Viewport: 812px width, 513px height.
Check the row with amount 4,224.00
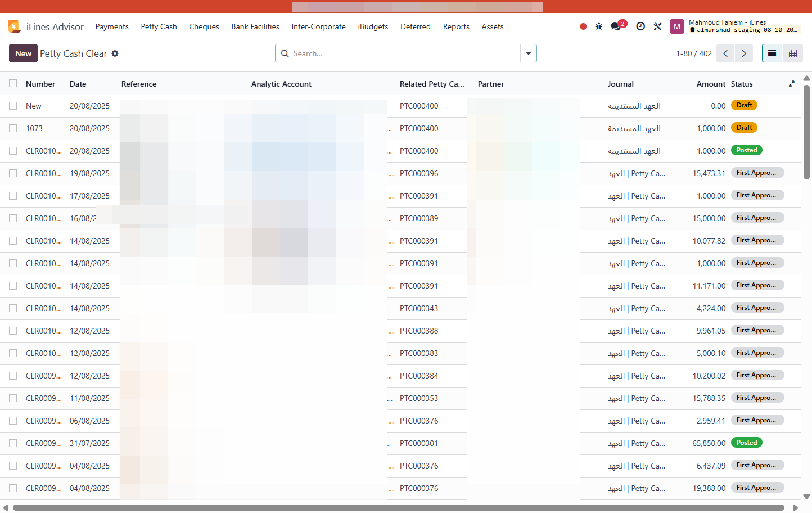click(x=13, y=308)
